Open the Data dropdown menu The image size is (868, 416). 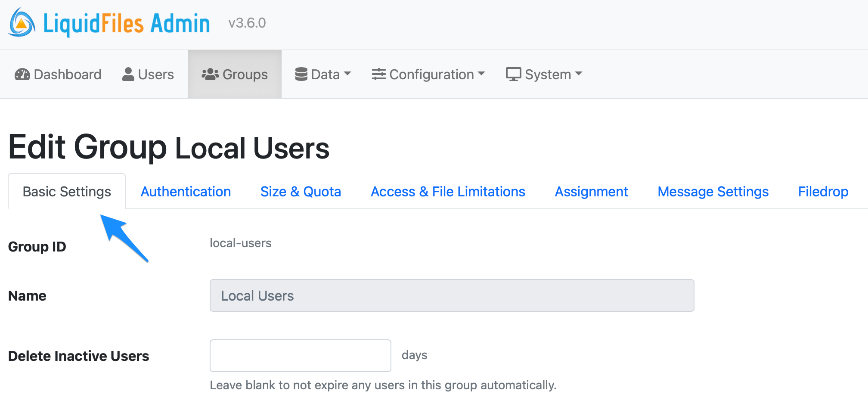[x=323, y=74]
